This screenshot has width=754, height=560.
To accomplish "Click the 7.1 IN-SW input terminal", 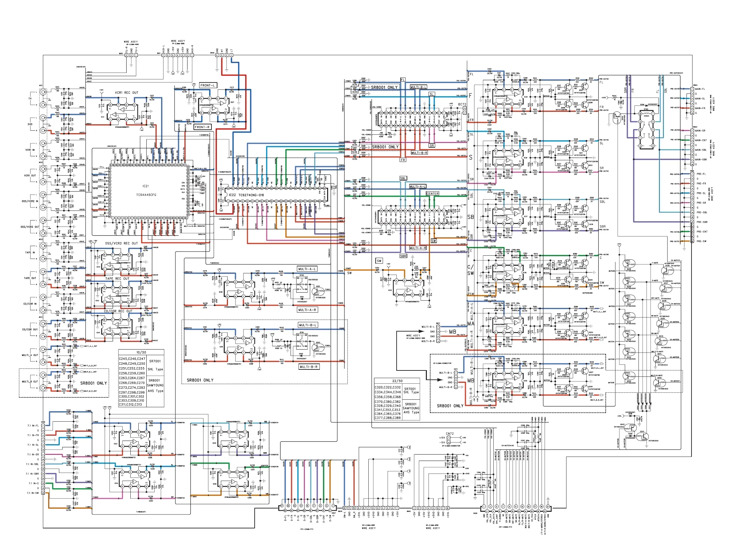I will [x=43, y=493].
